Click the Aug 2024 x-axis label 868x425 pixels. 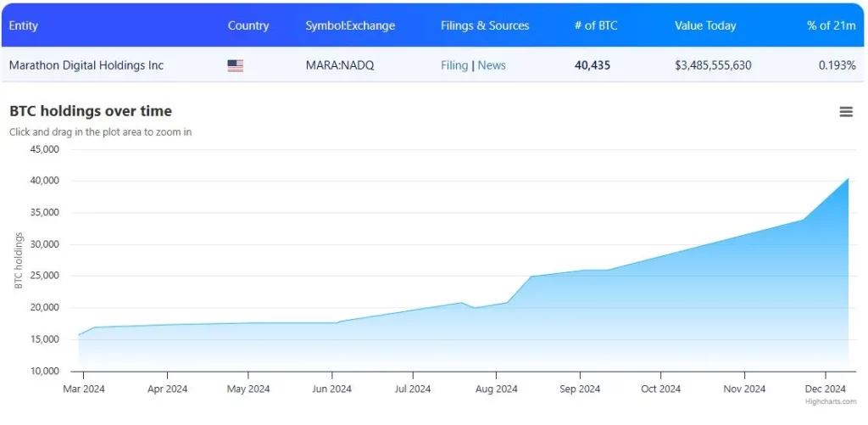496,389
